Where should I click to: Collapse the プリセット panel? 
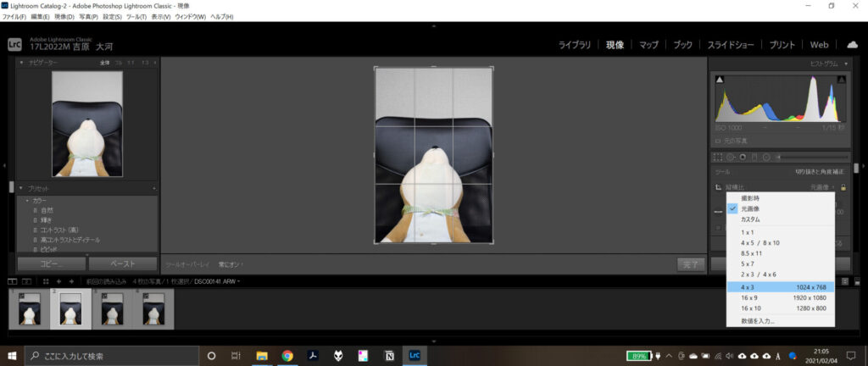(21, 189)
